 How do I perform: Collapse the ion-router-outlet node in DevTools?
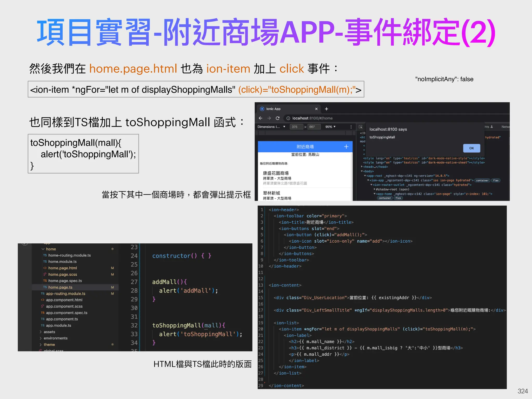pos(371,185)
